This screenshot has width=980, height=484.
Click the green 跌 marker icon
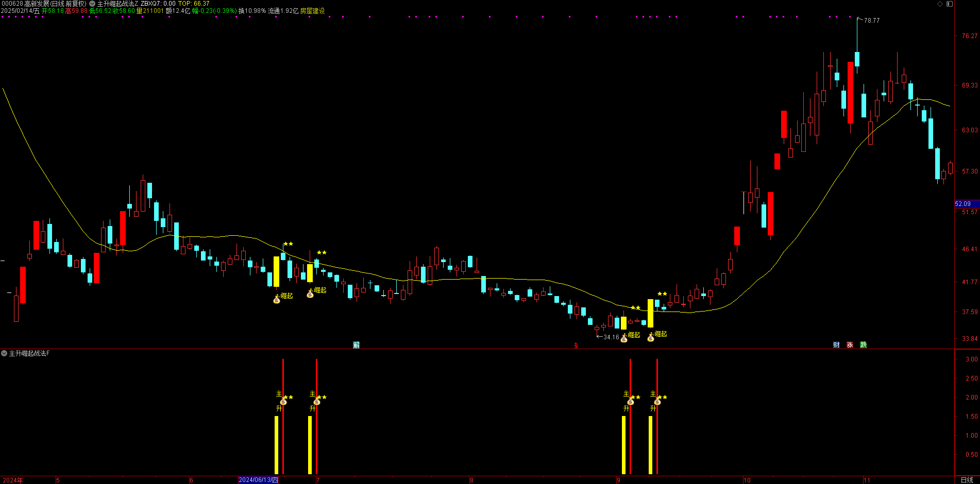coord(863,345)
